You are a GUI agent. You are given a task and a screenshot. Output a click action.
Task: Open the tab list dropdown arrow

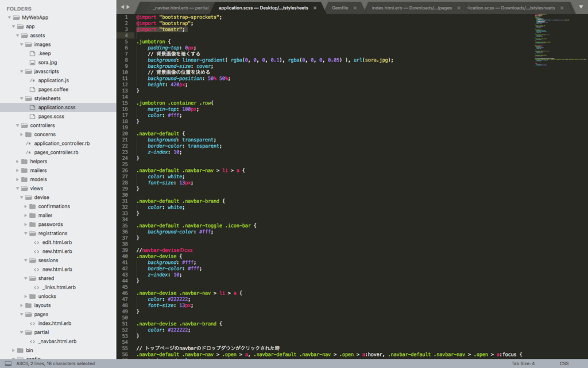point(581,7)
